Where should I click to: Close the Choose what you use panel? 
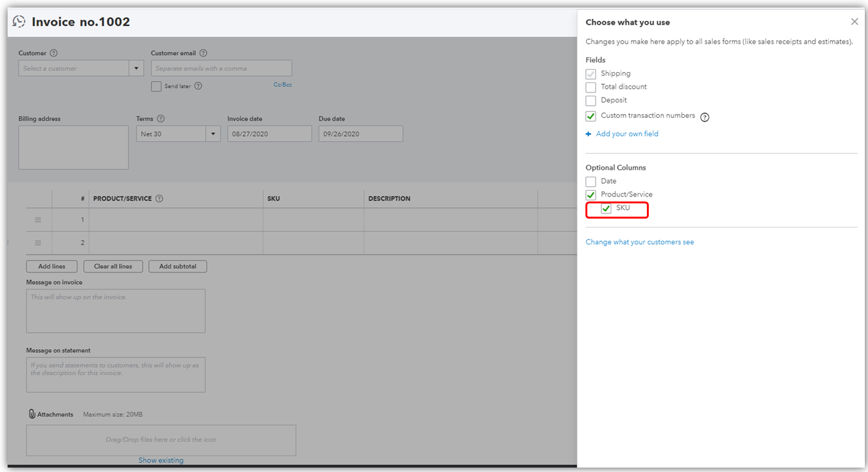coord(854,22)
